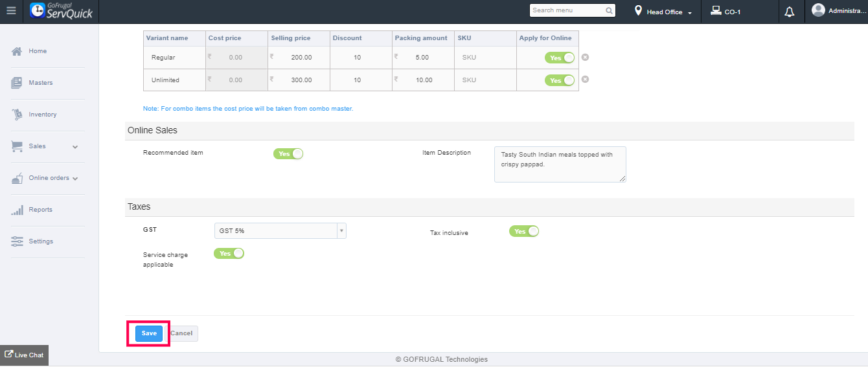Click the CO-1 counter terminal icon
This screenshot has width=868, height=367.
[716, 11]
